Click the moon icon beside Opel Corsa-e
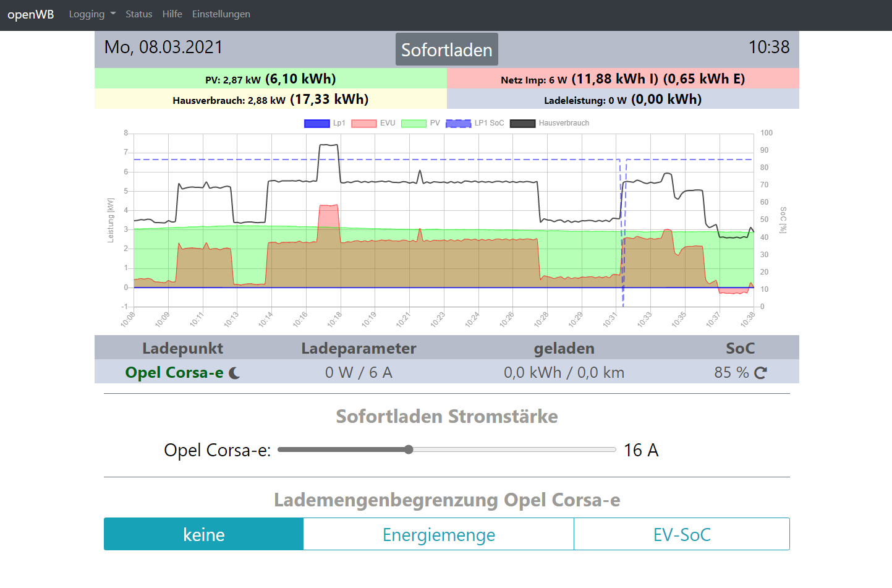The width and height of the screenshot is (892, 588). pos(234,373)
